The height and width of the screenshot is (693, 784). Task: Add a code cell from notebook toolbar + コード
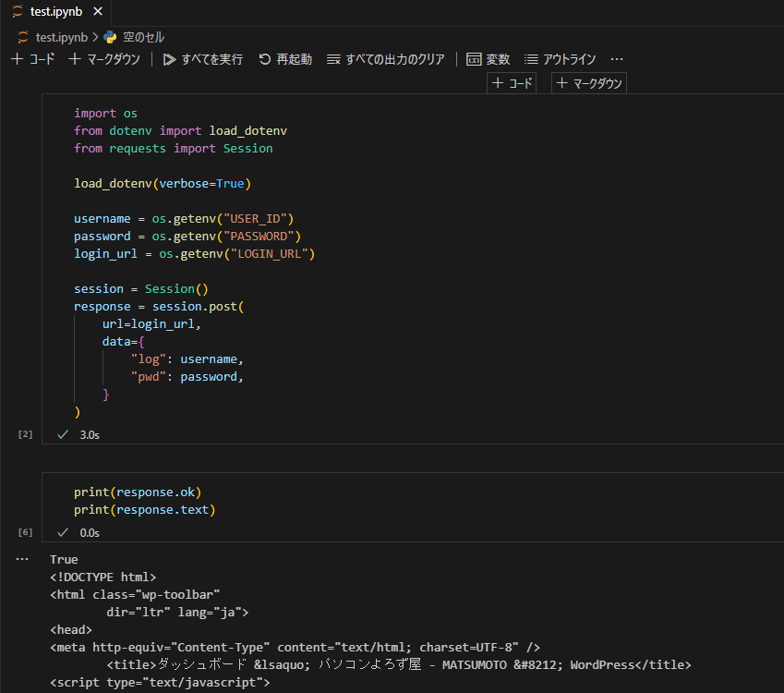(x=34, y=58)
